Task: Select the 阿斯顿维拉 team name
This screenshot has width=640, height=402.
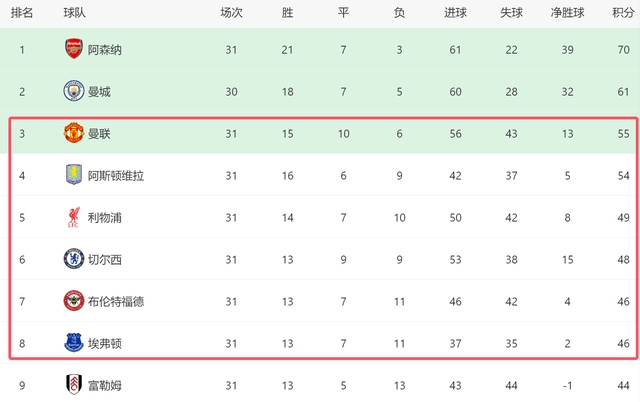Action: [116, 175]
